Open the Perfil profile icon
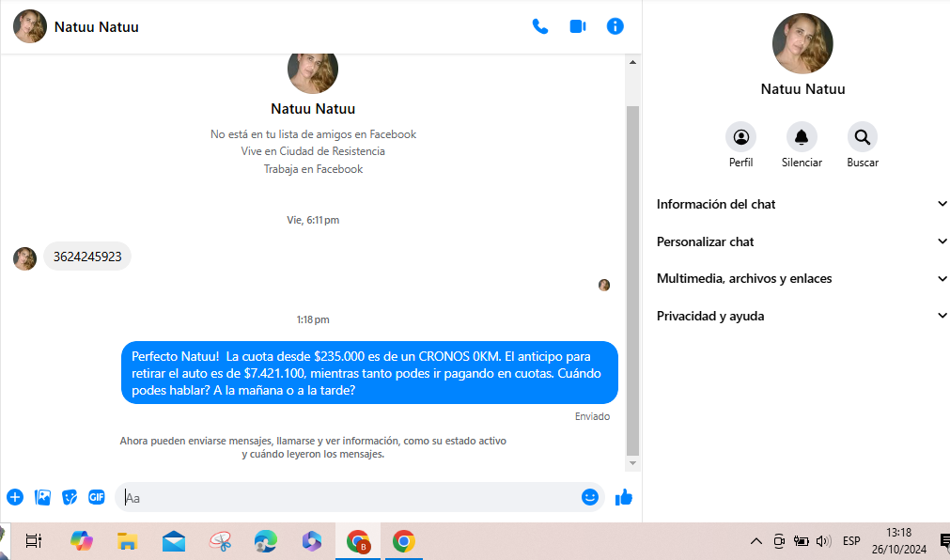950x560 pixels. pyautogui.click(x=741, y=137)
